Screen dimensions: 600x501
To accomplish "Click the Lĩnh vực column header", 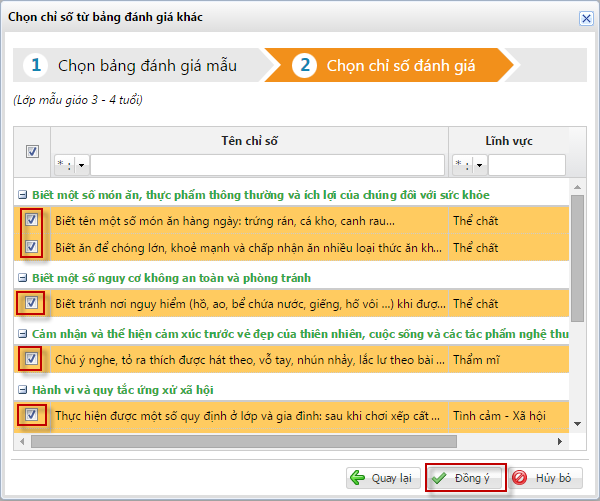I will (509, 140).
